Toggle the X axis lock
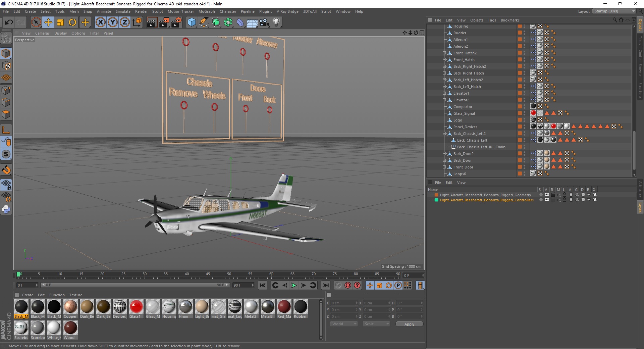The image size is (644, 349). pos(100,22)
